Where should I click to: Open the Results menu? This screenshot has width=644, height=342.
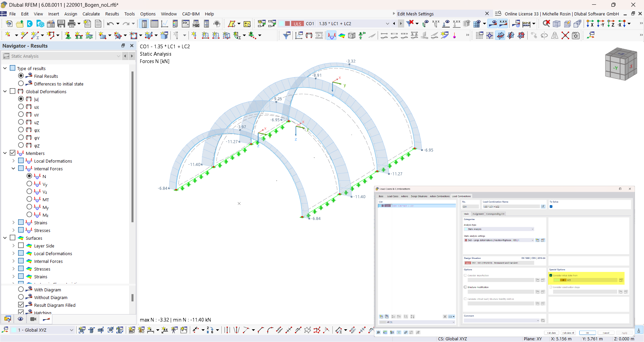(x=112, y=14)
